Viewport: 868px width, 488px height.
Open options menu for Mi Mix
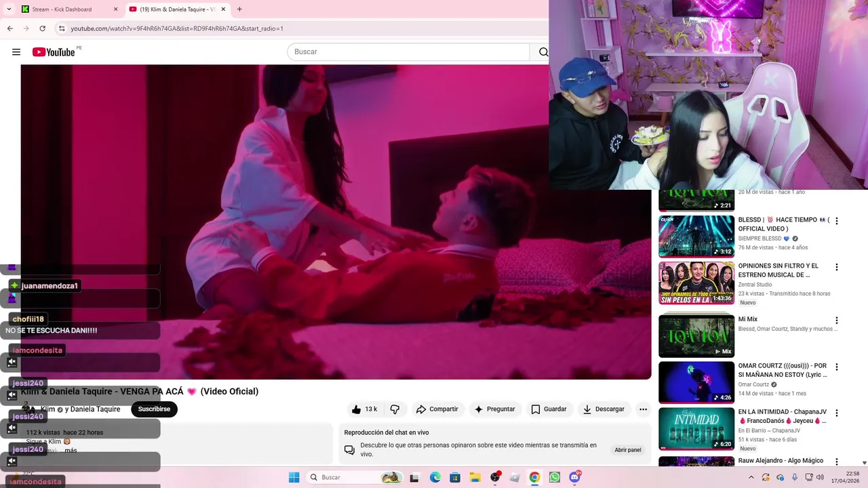pos(836,321)
